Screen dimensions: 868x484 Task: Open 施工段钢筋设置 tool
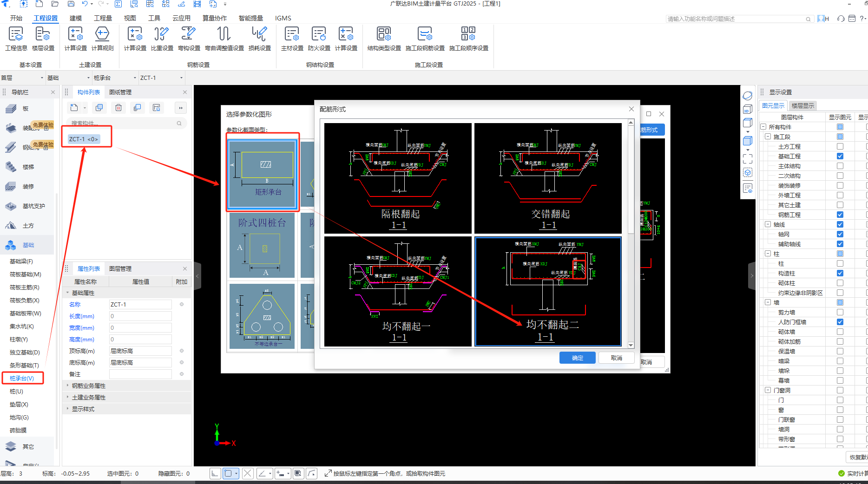(425, 39)
